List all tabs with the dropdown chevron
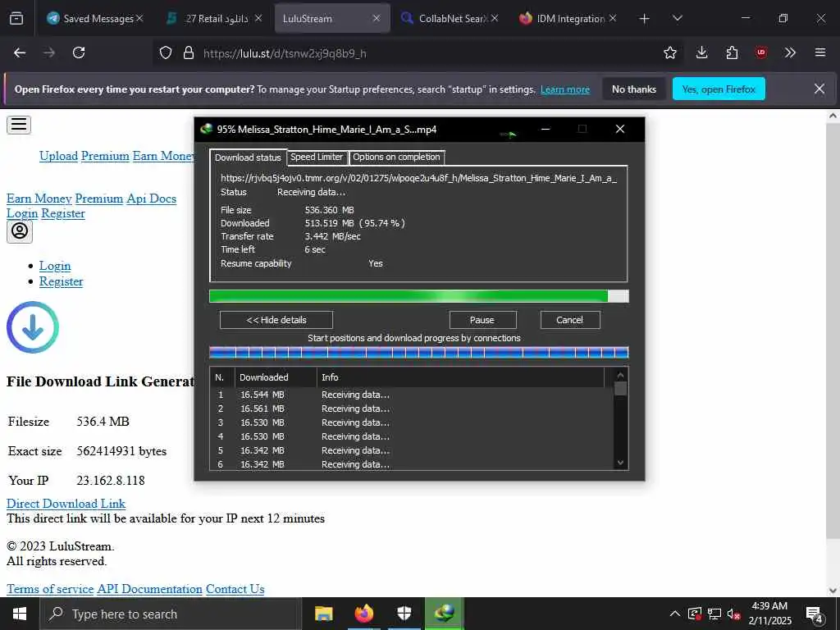Viewport: 840px width, 630px height. [677, 18]
